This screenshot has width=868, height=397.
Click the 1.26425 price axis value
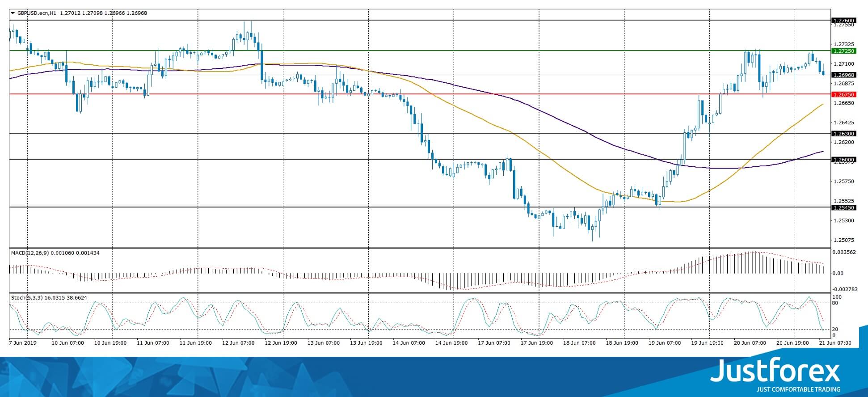[x=844, y=122]
